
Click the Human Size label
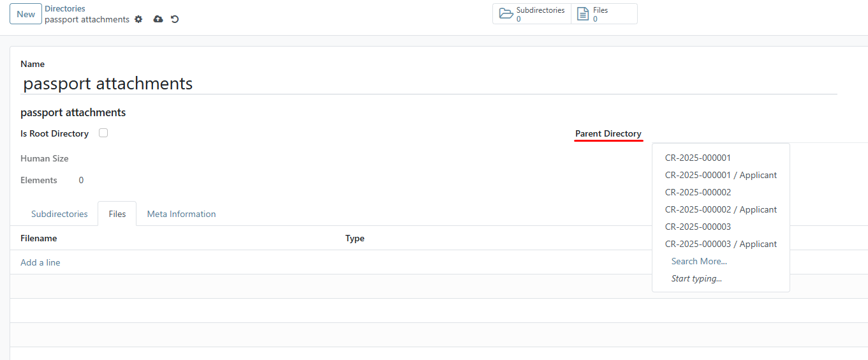[x=45, y=158]
